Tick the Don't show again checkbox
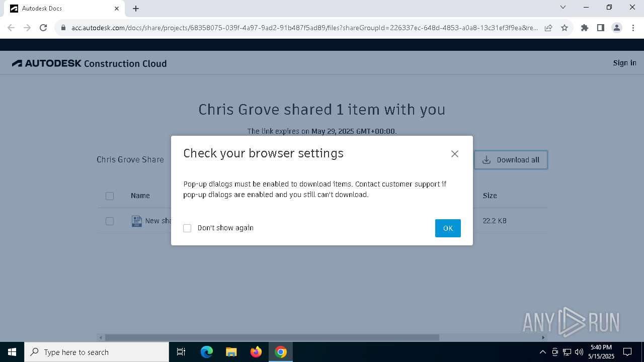Image resolution: width=644 pixels, height=362 pixels. pyautogui.click(x=187, y=228)
